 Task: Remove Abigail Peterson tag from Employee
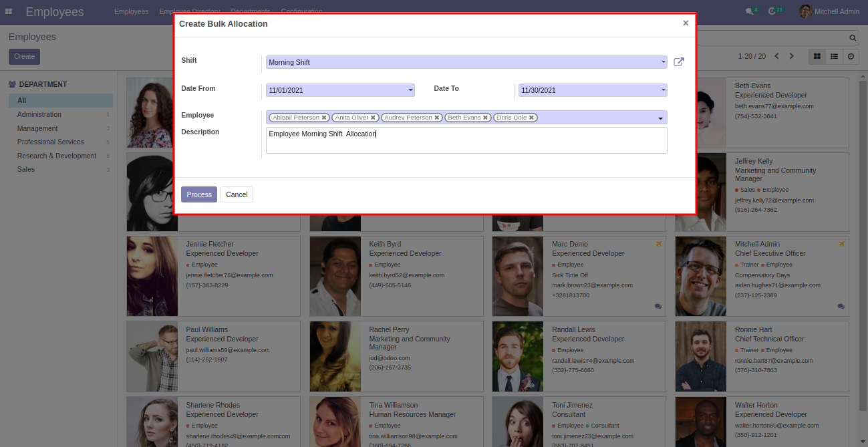324,118
